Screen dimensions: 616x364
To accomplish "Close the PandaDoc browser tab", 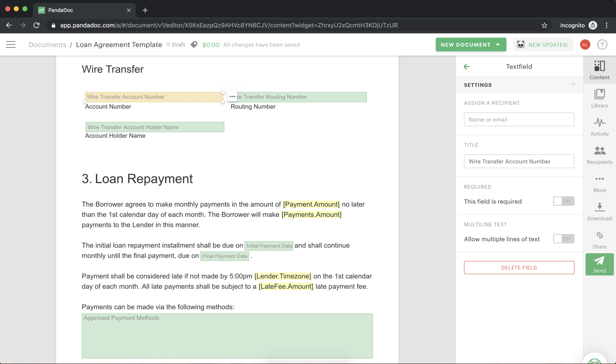I will (x=129, y=10).
